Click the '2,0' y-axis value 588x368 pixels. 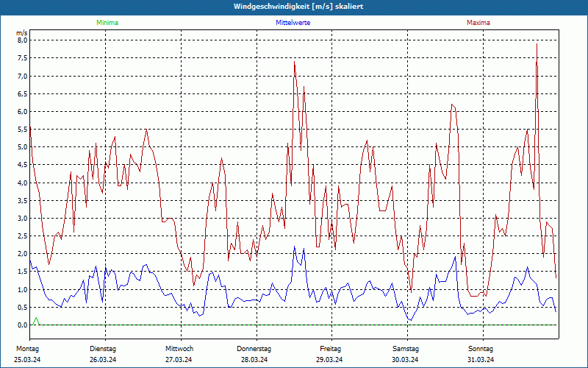(x=23, y=253)
